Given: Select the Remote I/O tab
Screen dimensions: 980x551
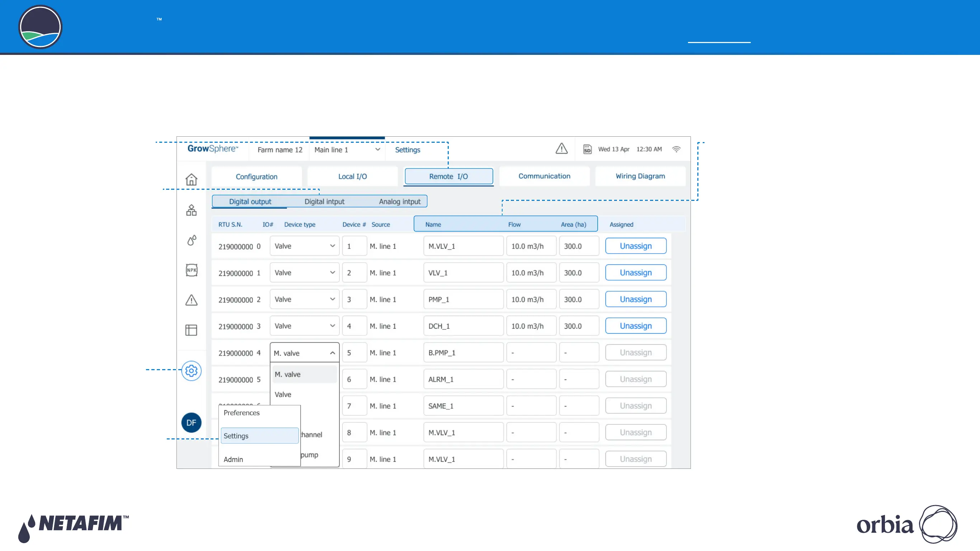Looking at the screenshot, I should point(449,176).
